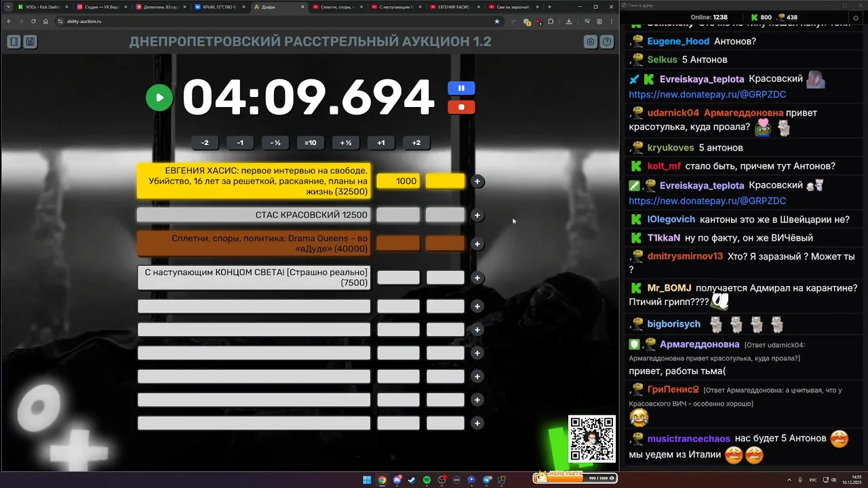Click the empty yellow bid field on ХАСИС row
This screenshot has height=488, width=868.
pyautogui.click(x=446, y=181)
